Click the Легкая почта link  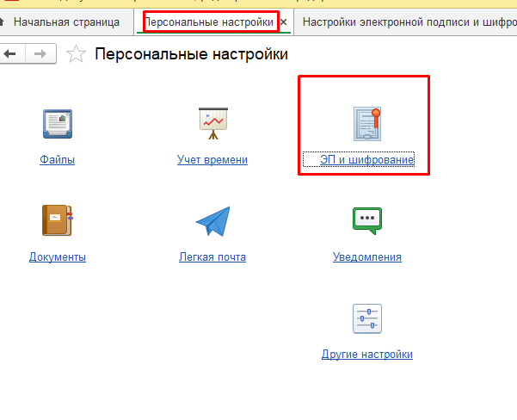pyautogui.click(x=212, y=257)
